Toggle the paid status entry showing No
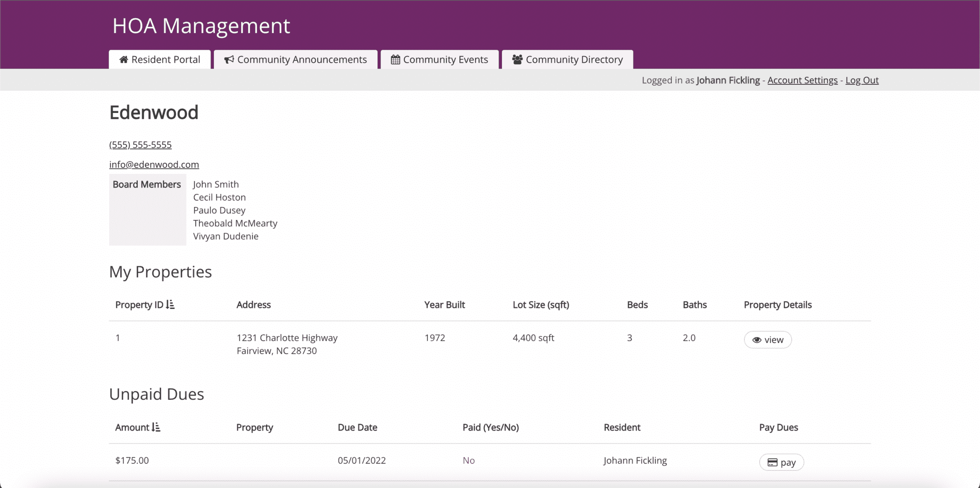This screenshot has height=488, width=980. click(x=468, y=460)
